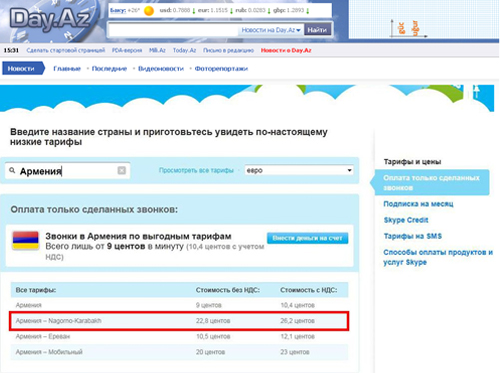Click Письмо в редакцию link
This screenshot has width=500, height=373.
[229, 50]
